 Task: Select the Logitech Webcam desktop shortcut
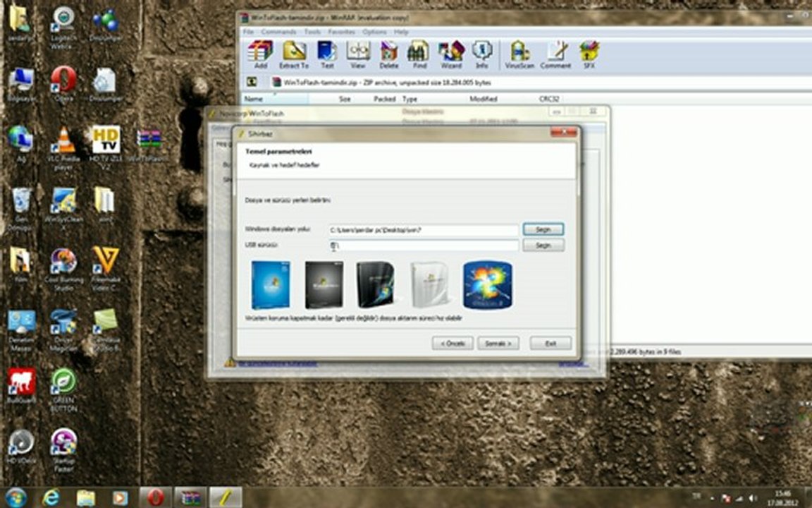pyautogui.click(x=63, y=28)
